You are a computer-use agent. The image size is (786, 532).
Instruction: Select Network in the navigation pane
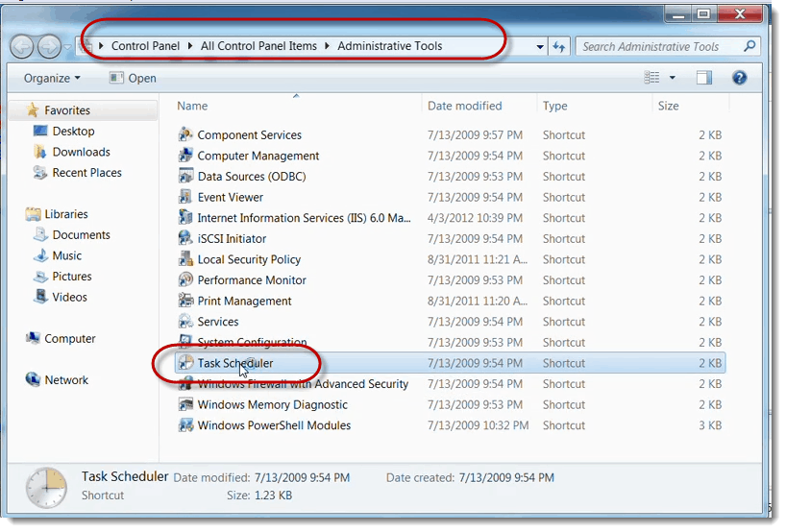point(66,380)
